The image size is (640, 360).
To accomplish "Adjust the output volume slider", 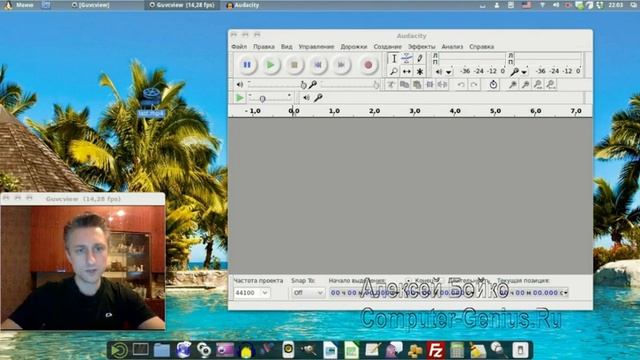I will point(278,84).
